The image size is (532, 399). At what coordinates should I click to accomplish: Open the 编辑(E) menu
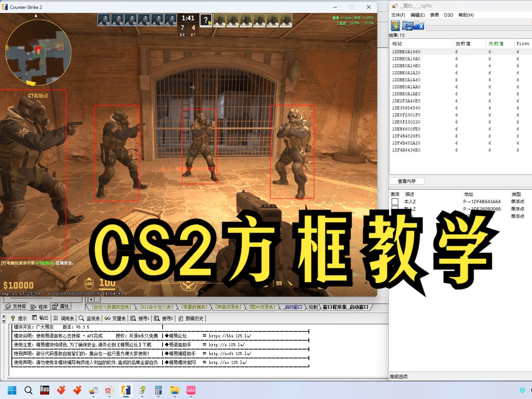click(417, 15)
